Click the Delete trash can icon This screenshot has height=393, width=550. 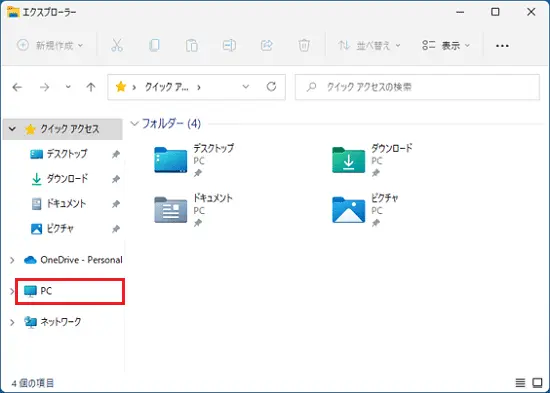point(304,45)
